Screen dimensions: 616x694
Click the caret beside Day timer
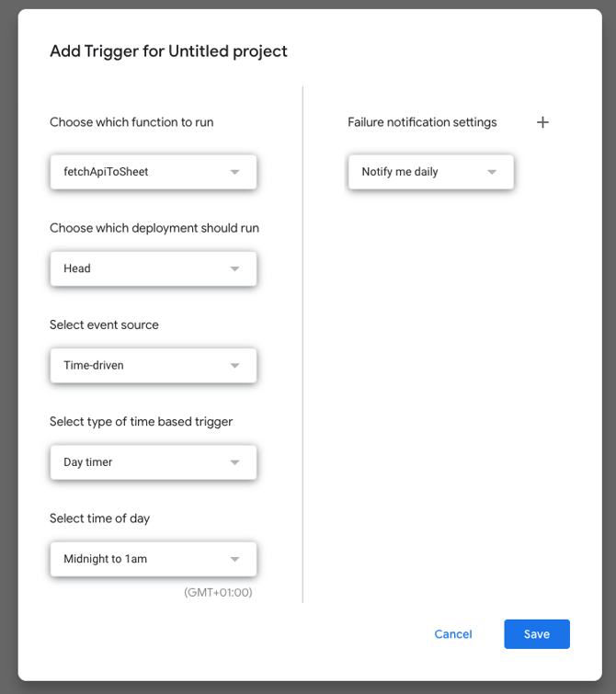234,462
